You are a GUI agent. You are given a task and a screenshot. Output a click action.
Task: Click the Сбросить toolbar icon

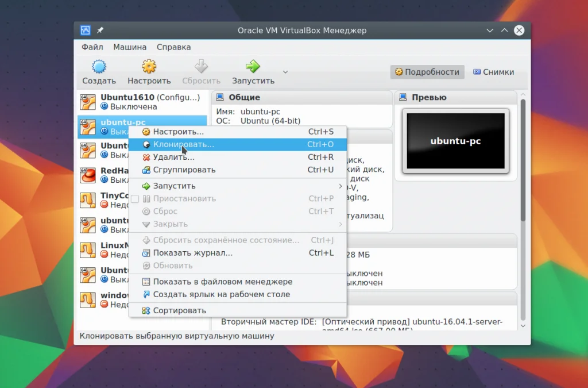(201, 67)
